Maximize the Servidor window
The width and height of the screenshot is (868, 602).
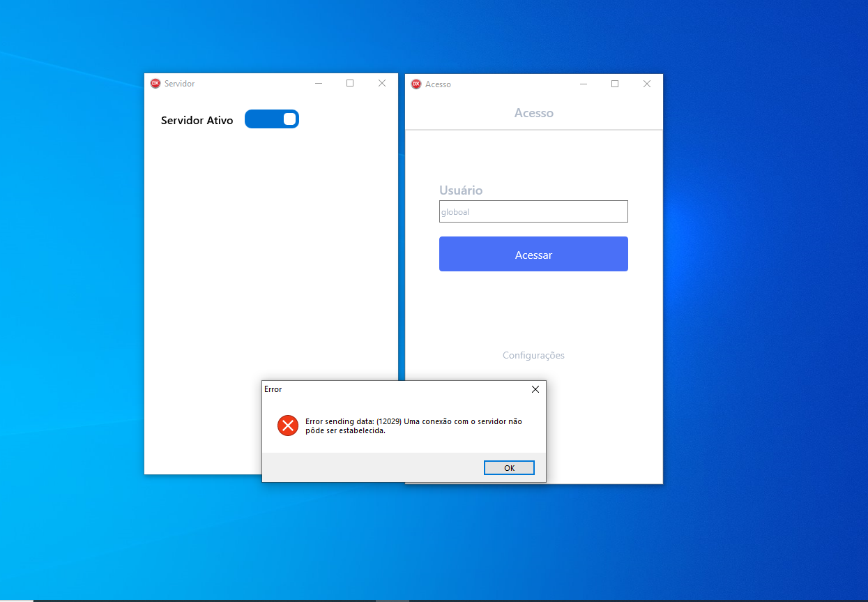pyautogui.click(x=350, y=83)
